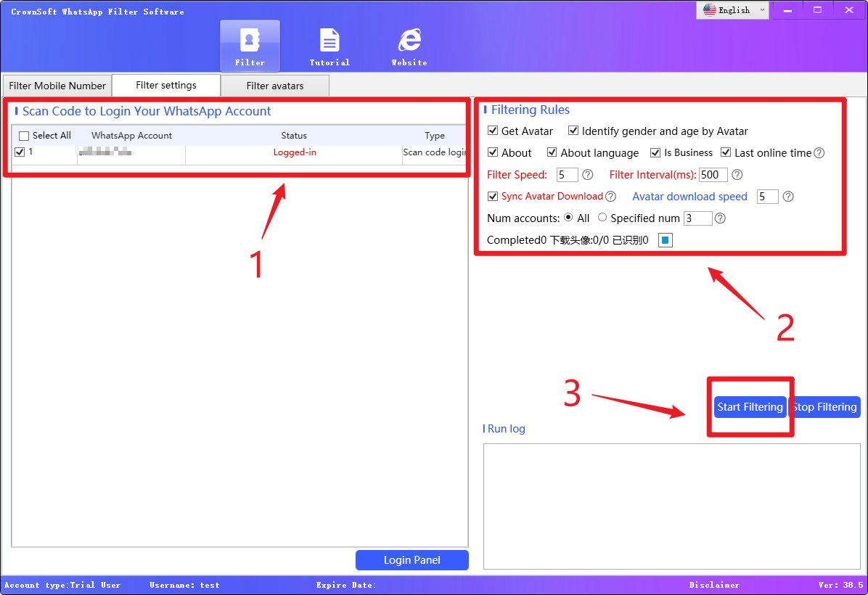Click the Account type: Trial User text

pos(62,585)
